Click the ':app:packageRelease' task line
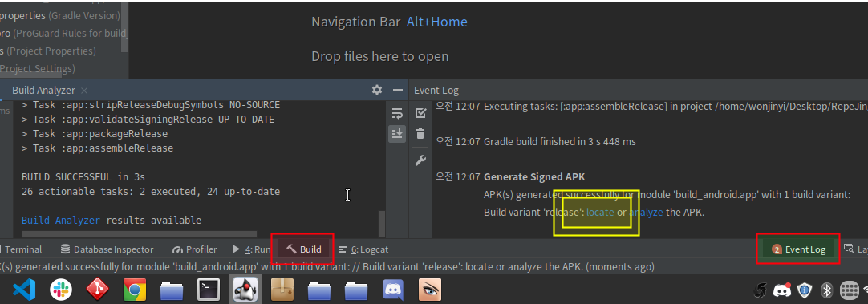Image resolution: width=868 pixels, height=304 pixels. (x=95, y=134)
